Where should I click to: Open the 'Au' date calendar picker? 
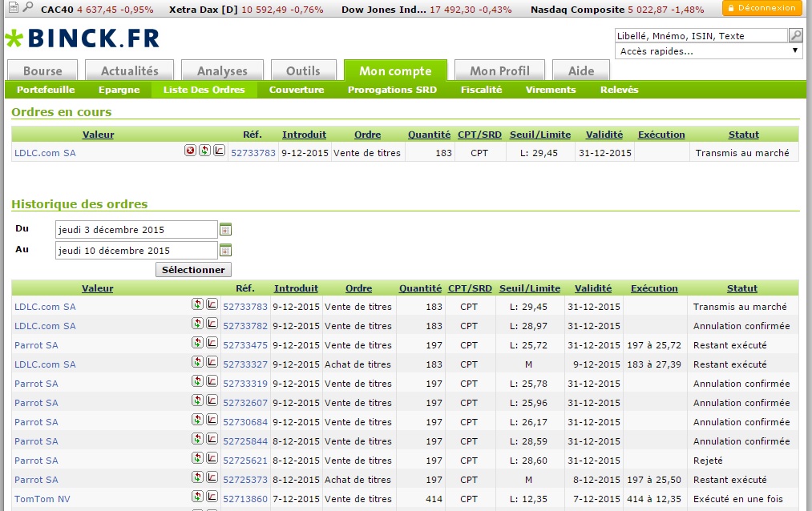click(225, 250)
